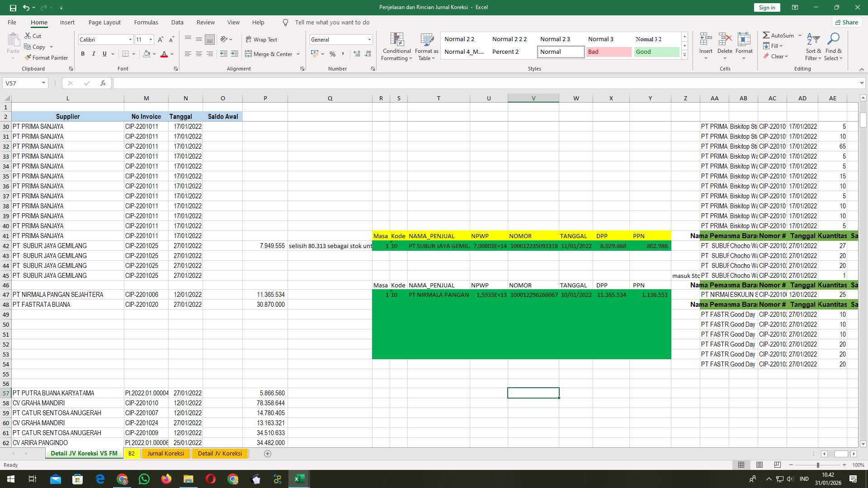The width and height of the screenshot is (868, 488).
Task: Open the Formulas ribbon tab
Action: [146, 22]
